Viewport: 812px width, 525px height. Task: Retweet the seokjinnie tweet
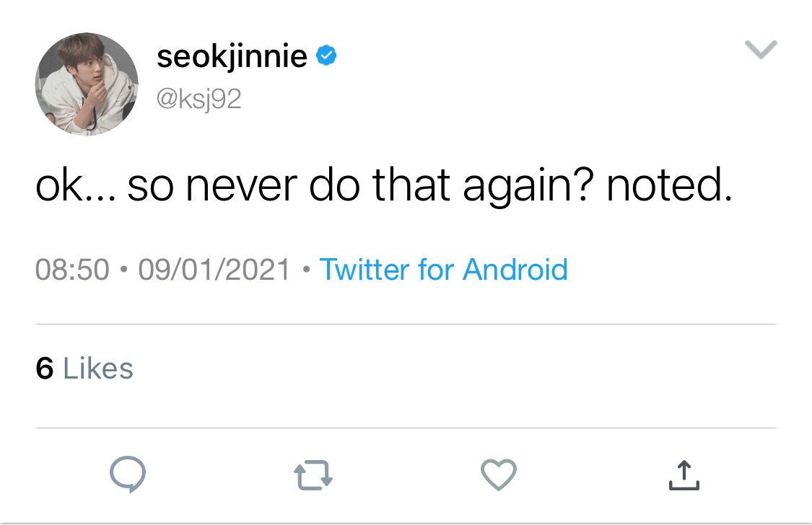click(x=313, y=475)
